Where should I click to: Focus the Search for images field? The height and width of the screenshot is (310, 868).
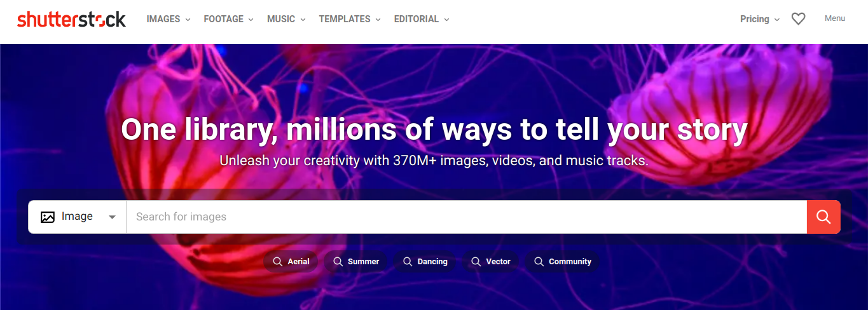click(466, 217)
